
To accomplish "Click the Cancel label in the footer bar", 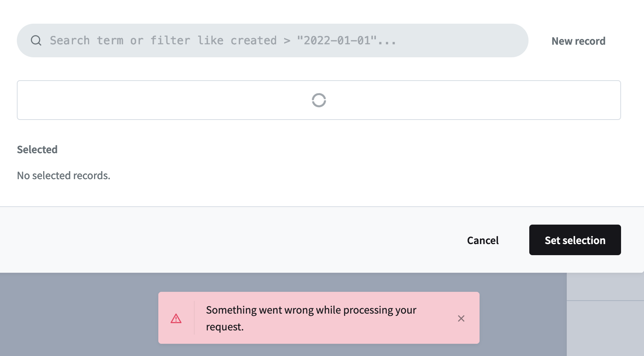I will click(x=483, y=240).
